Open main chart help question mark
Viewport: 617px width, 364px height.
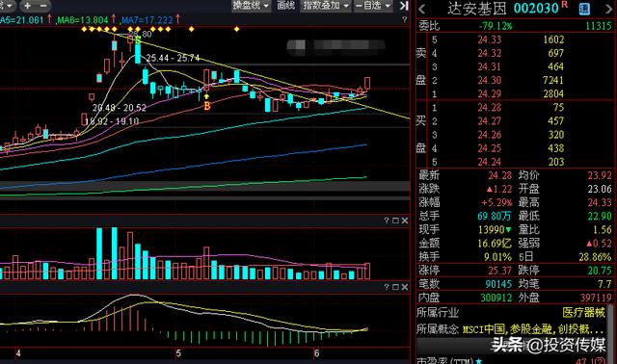405,19
